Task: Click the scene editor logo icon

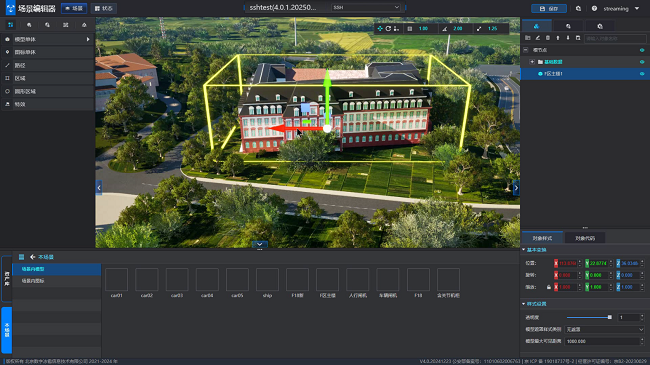Action: (10, 8)
